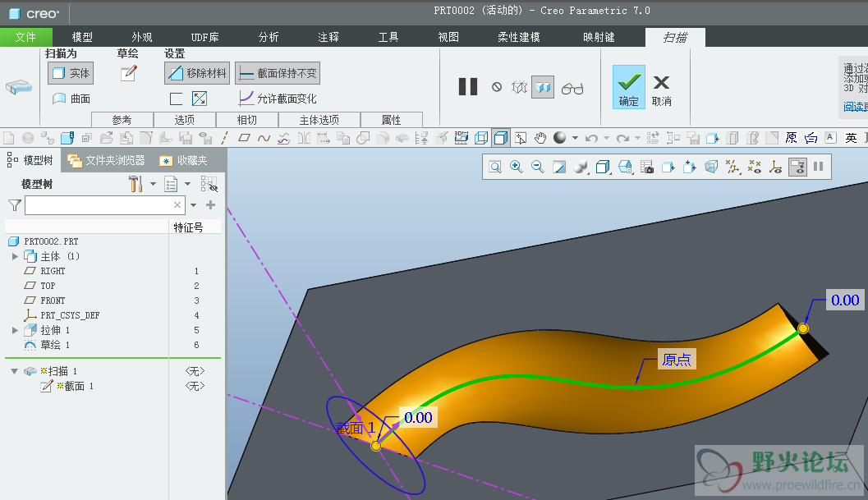Screen dimensions: 868x500
Task: Click 确定 to confirm the sweep
Action: pyautogui.click(x=628, y=87)
